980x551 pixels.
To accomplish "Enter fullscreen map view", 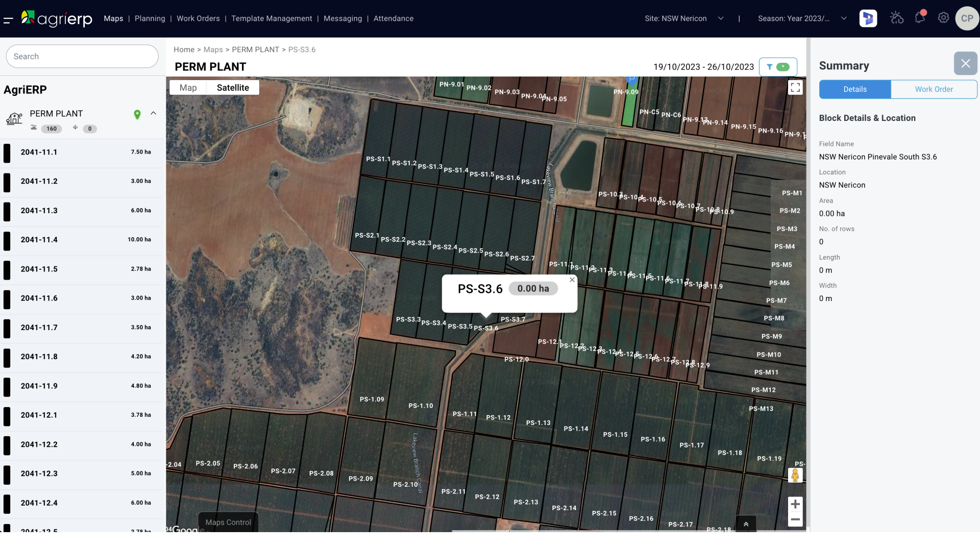I will (795, 87).
